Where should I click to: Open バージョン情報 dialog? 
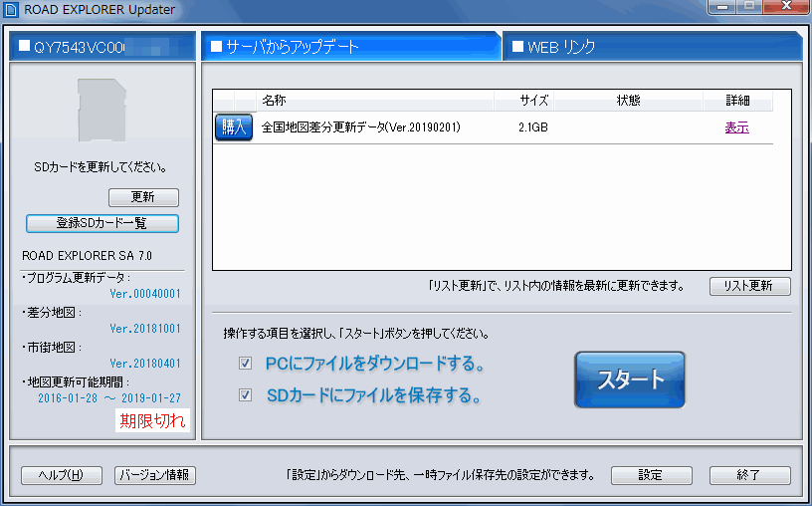click(x=155, y=475)
